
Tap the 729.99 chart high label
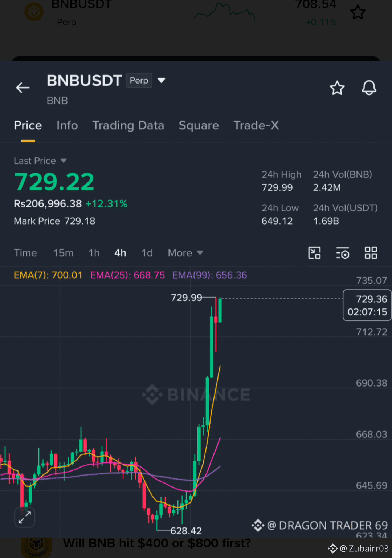187,298
